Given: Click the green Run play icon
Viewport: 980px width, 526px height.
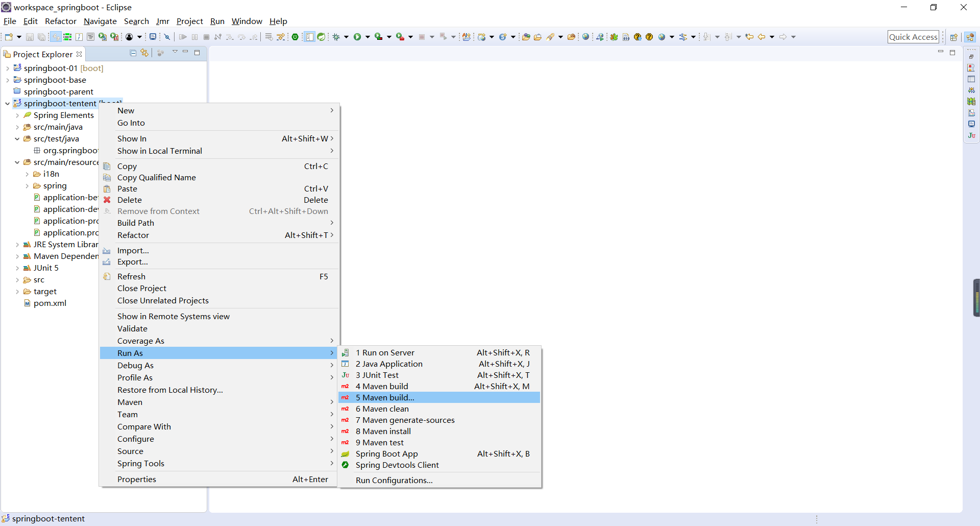Looking at the screenshot, I should pyautogui.click(x=357, y=37).
